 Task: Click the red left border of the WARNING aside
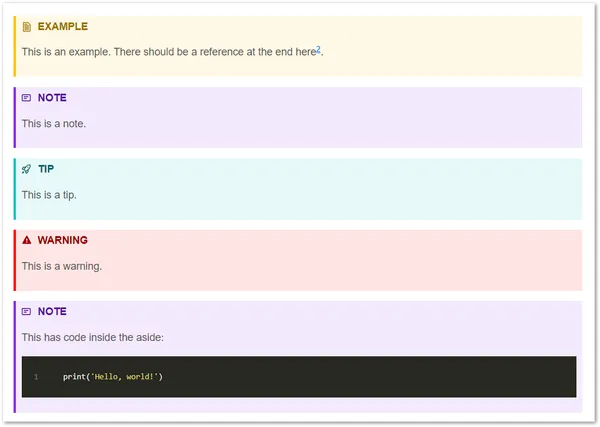pos(15,260)
